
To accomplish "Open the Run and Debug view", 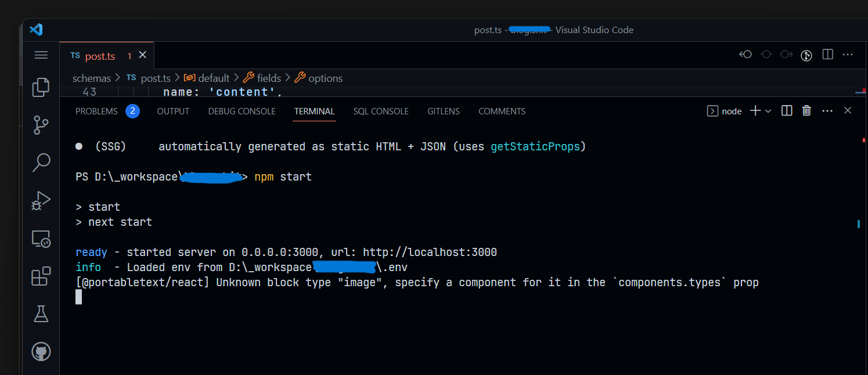I will pos(41,200).
